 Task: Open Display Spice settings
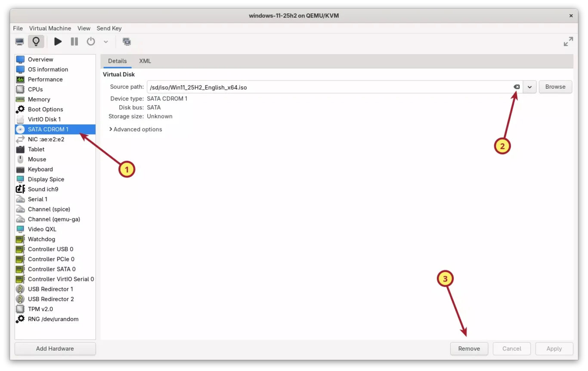55,179
